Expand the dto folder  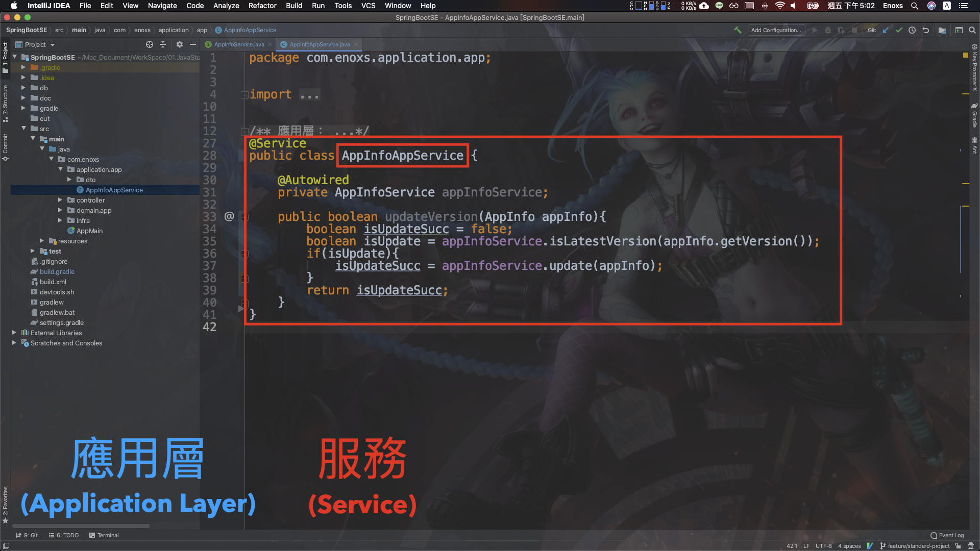[x=69, y=180]
